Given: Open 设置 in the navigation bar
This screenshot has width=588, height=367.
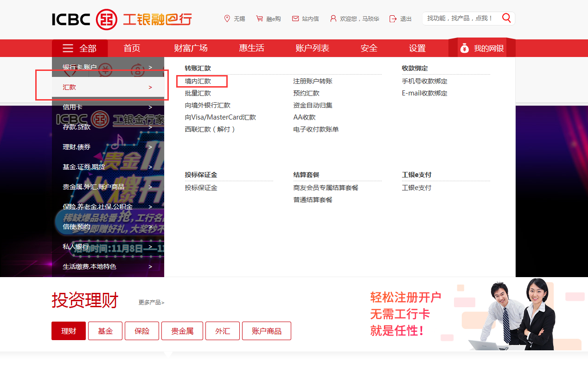Looking at the screenshot, I should click(417, 48).
